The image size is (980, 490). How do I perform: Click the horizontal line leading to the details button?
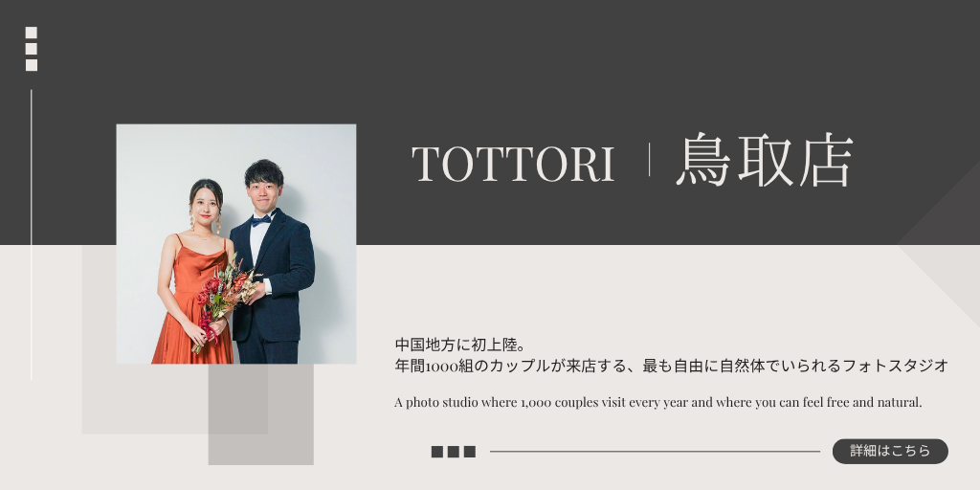[655, 452]
